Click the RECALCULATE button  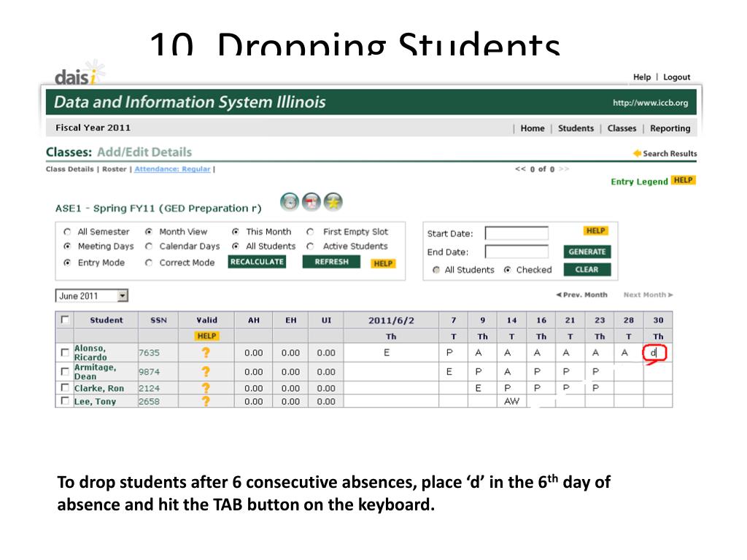tap(257, 262)
